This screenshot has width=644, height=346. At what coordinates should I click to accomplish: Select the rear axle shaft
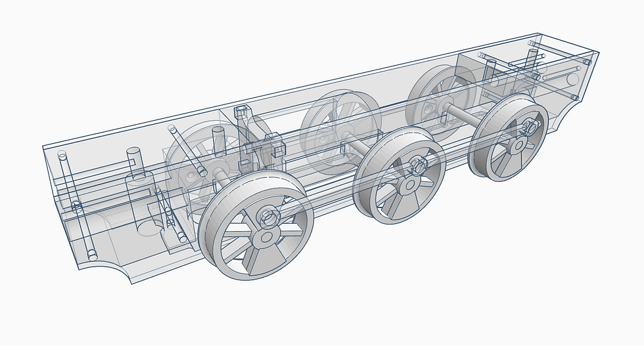click(x=463, y=116)
